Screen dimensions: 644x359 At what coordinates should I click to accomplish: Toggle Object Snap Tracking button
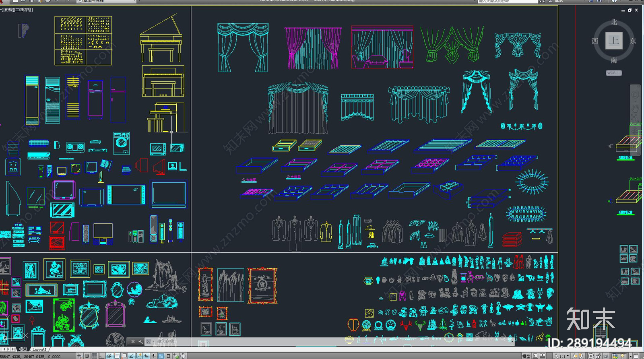click(x=131, y=356)
